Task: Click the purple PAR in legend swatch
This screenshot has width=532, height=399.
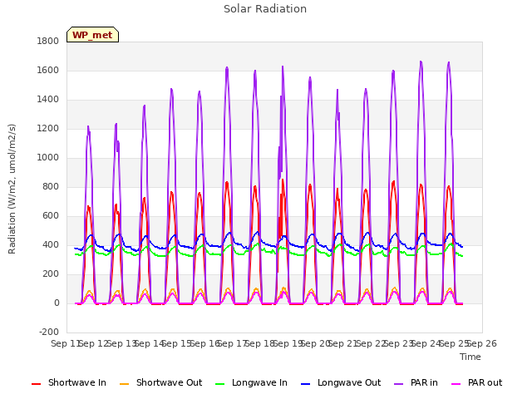Action: (399, 384)
